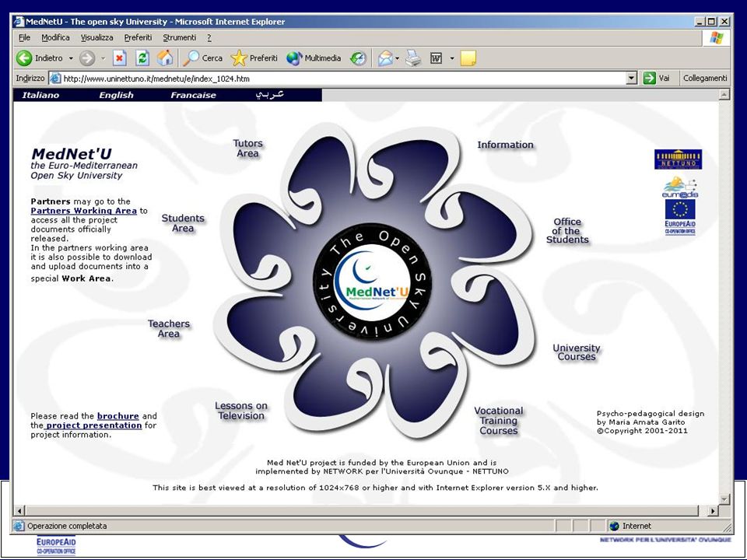Go to Tutors Area
Screen dimensions: 747x560
247,148
